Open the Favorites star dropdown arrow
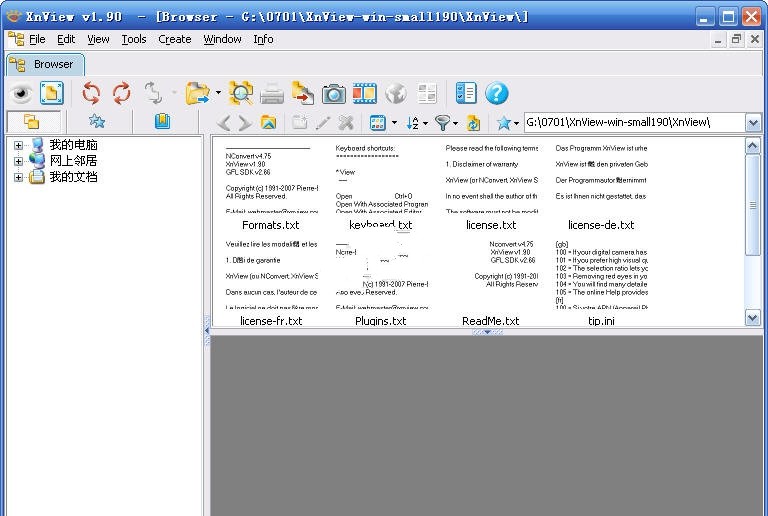 [x=516, y=123]
